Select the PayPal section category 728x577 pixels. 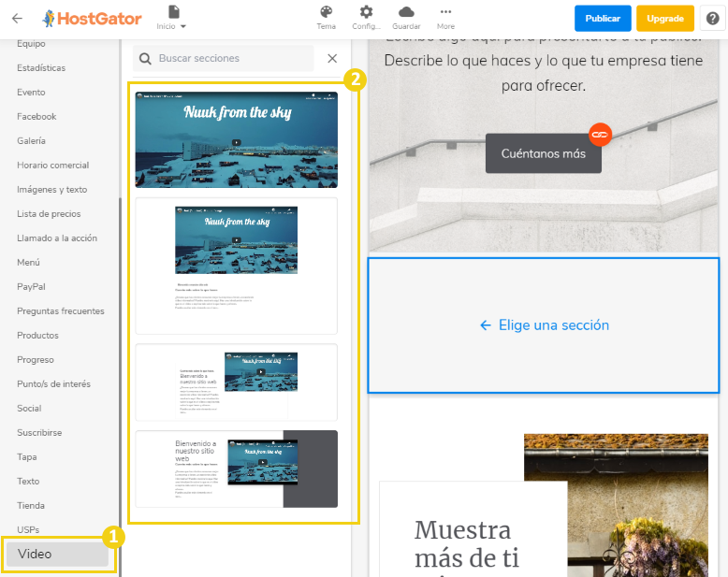click(31, 287)
